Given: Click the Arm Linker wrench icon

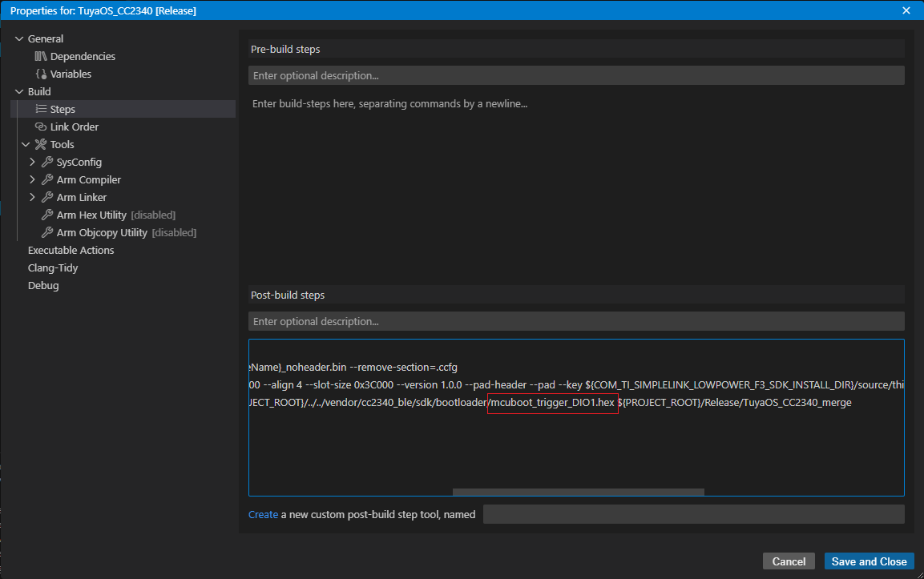Looking at the screenshot, I should tap(47, 197).
